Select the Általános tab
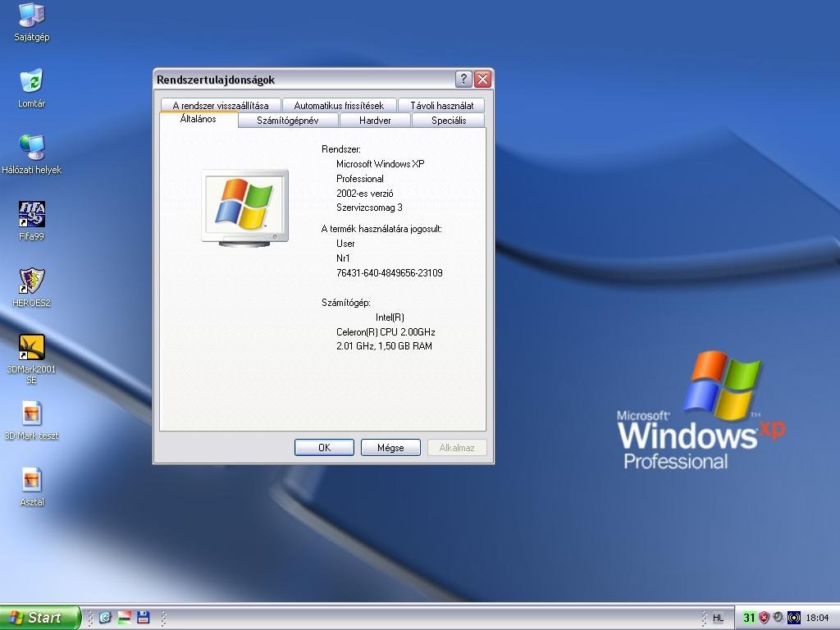The width and height of the screenshot is (840, 630). pos(199,119)
